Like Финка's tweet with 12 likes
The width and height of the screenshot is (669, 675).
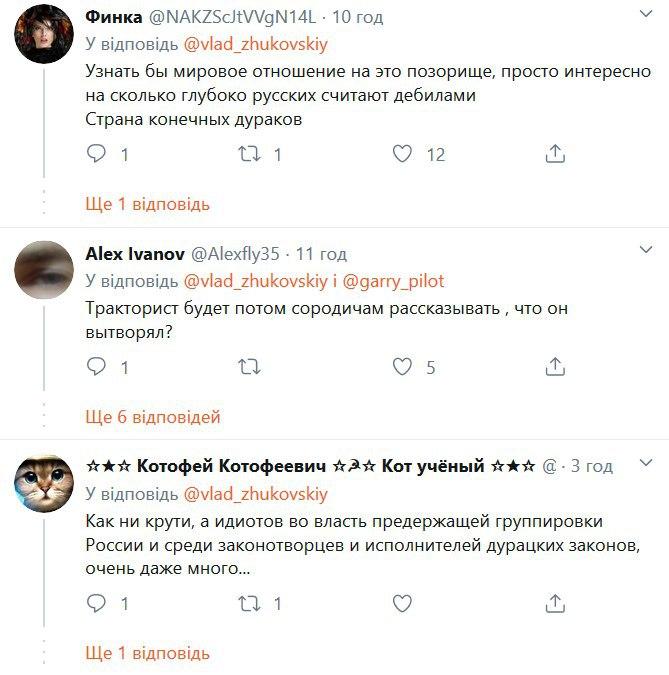[x=402, y=154]
